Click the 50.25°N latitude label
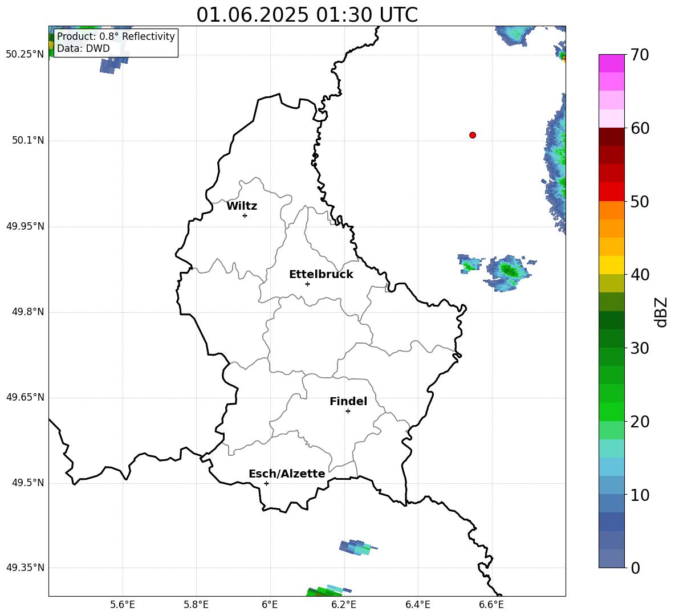The height and width of the screenshot is (616, 675). (x=25, y=55)
